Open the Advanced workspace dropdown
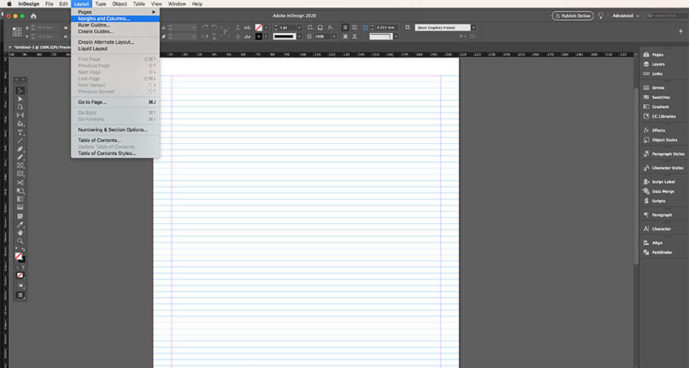This screenshot has height=368, width=689. (626, 16)
